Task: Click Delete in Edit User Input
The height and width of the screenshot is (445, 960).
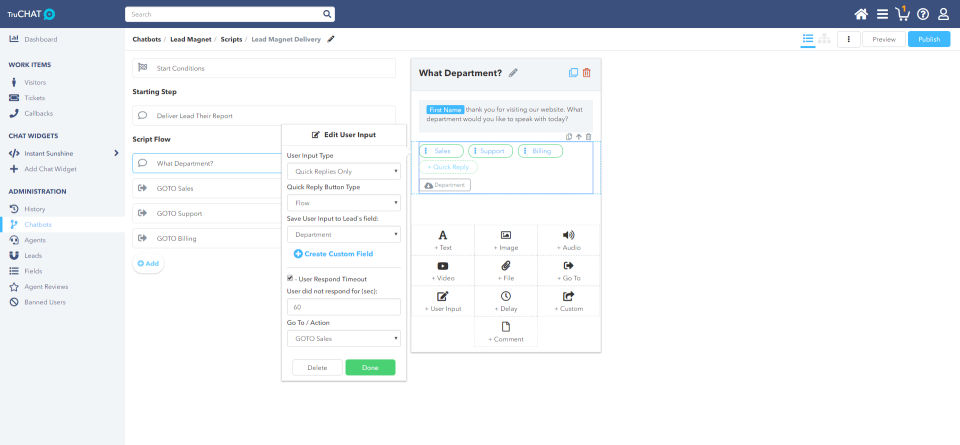Action: [317, 367]
